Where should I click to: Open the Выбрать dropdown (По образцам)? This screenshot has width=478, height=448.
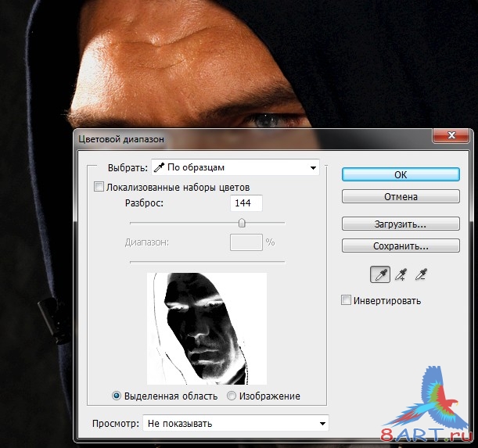(235, 167)
